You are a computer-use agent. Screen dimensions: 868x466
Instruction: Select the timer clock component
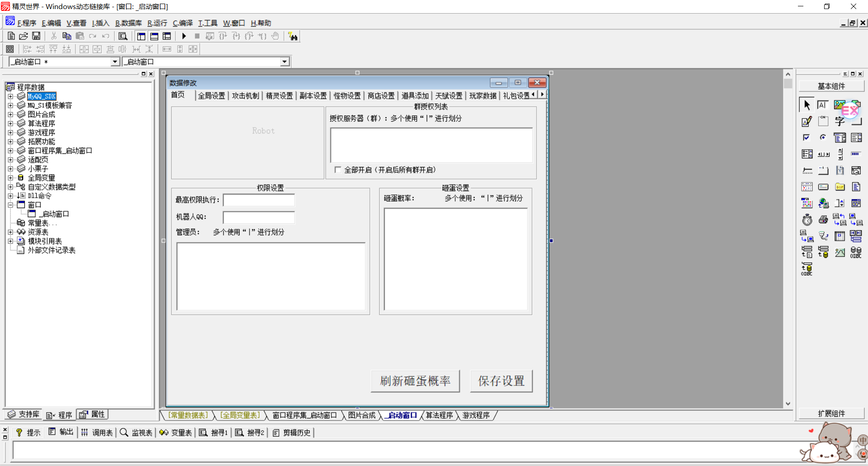point(807,220)
